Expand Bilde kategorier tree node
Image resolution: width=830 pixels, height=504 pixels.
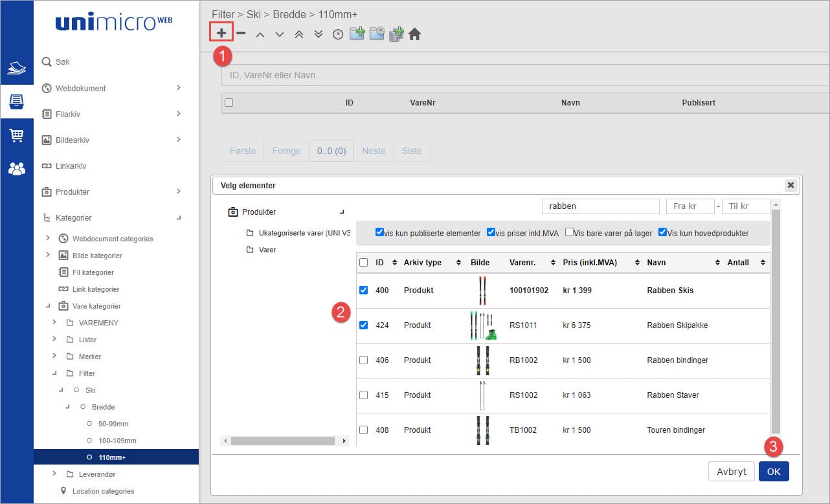tap(47, 255)
